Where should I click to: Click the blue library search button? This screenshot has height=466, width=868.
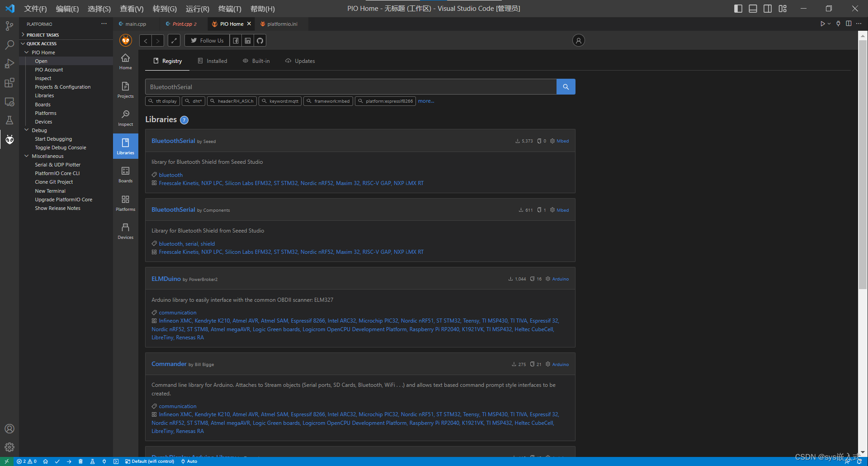coord(566,87)
